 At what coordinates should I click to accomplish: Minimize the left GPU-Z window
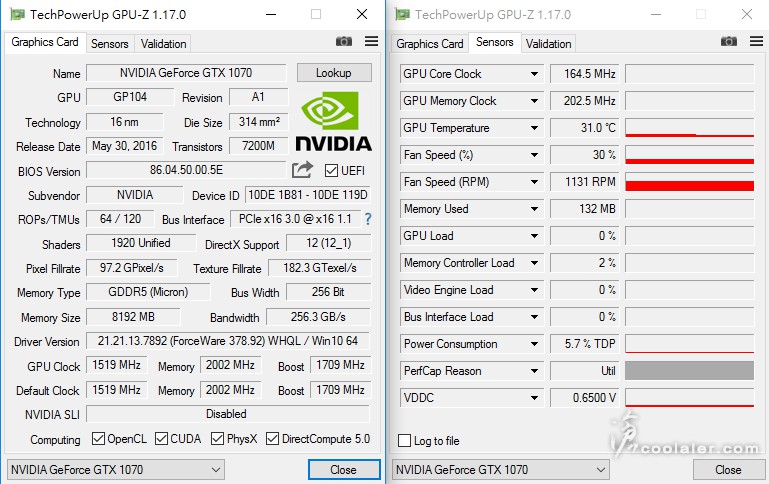[271, 14]
